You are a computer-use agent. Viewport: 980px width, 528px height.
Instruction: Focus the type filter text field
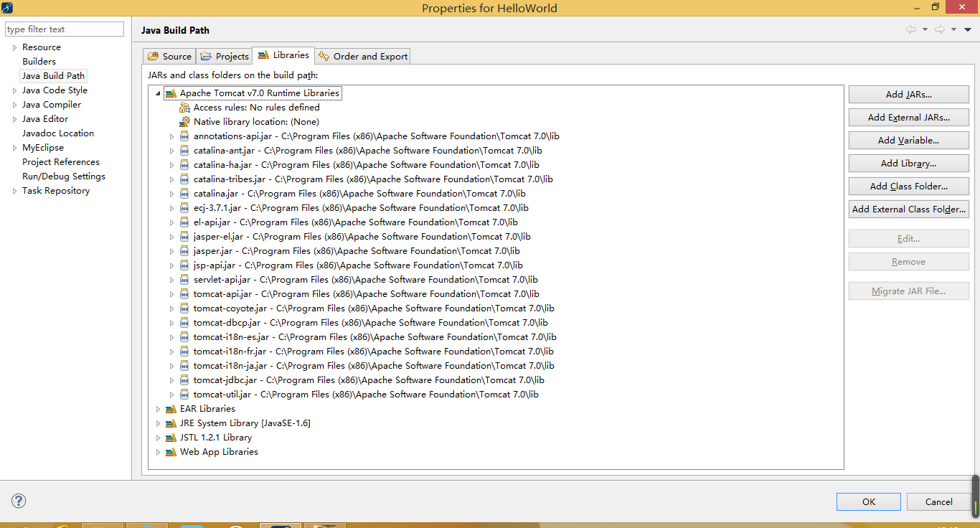(x=65, y=29)
